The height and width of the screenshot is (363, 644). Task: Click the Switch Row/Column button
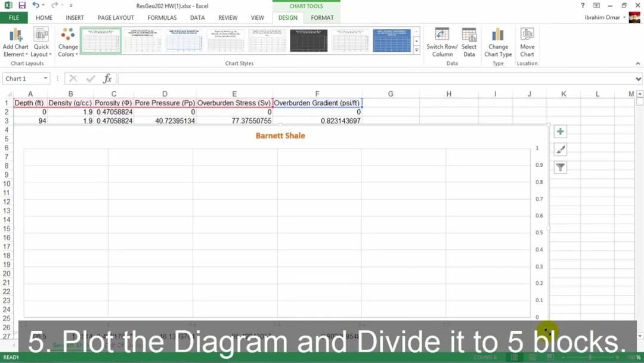(x=442, y=43)
